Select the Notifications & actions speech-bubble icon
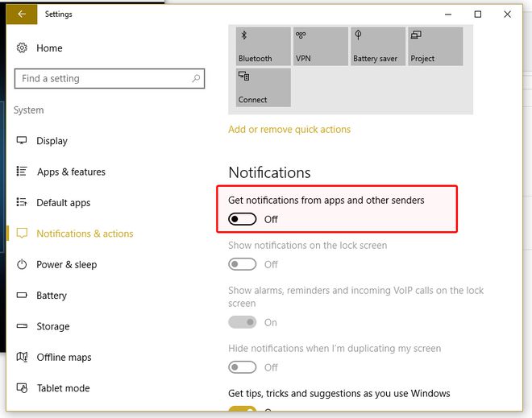Screen dimensions: 532x418 click(22, 234)
